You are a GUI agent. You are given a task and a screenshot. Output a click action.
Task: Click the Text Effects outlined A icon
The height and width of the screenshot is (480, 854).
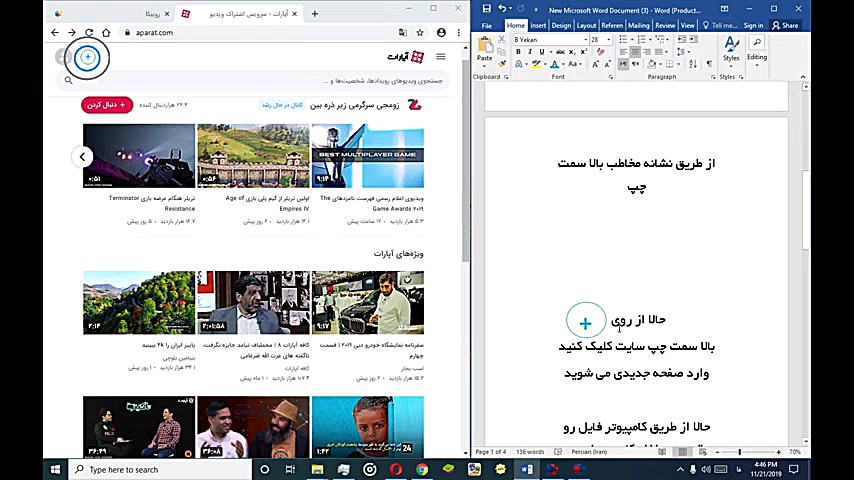518,64
